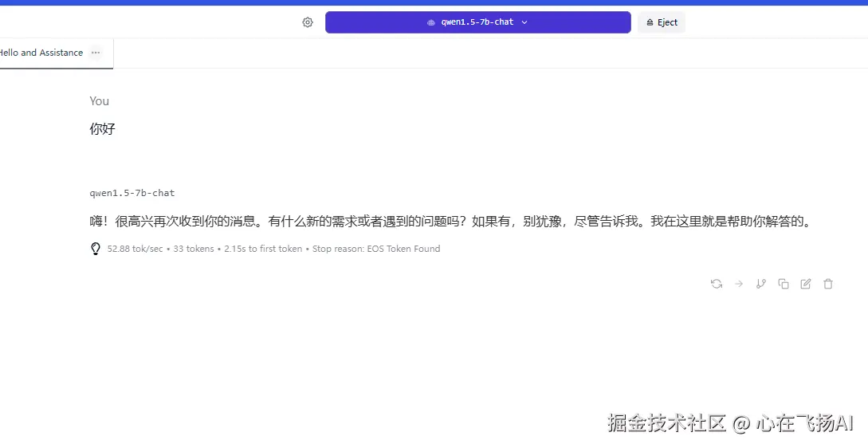Delete the assistant message with trash icon
The width and height of the screenshot is (868, 448).
point(828,284)
